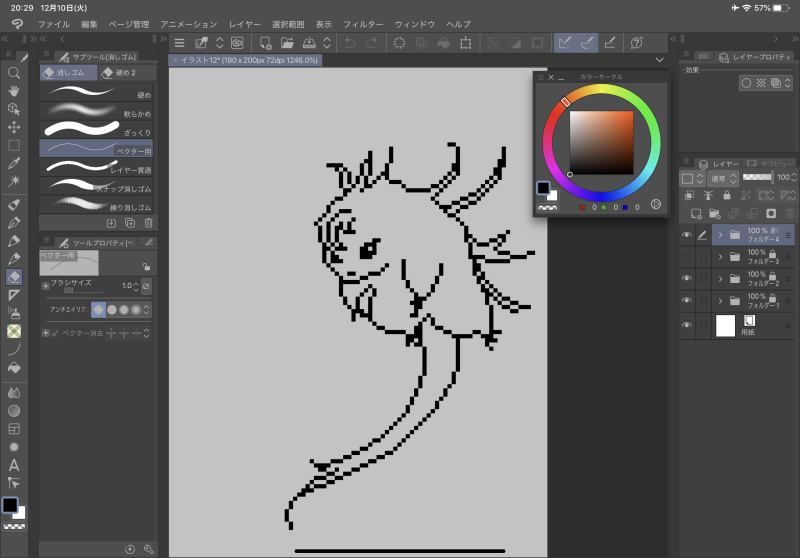Viewport: 800px width, 558px height.
Task: Toggle Lock layer icon in layer panel
Action: pos(727,195)
